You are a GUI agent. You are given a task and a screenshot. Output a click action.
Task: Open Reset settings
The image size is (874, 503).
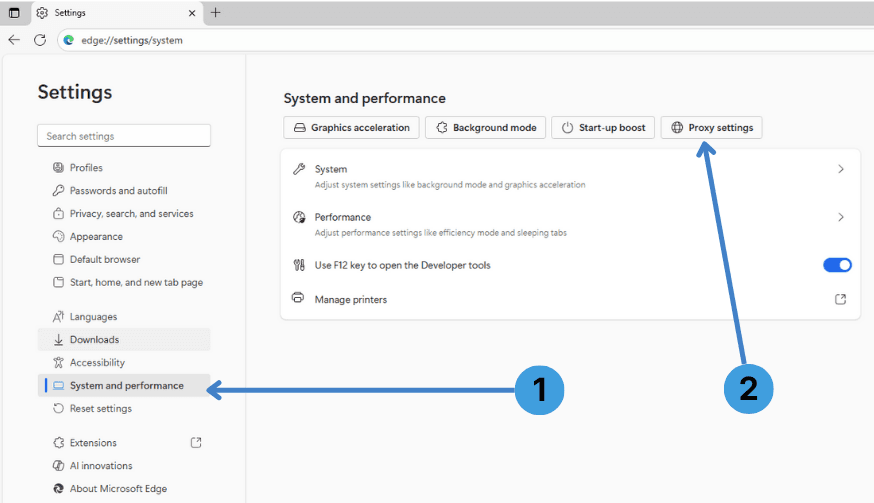click(124, 408)
